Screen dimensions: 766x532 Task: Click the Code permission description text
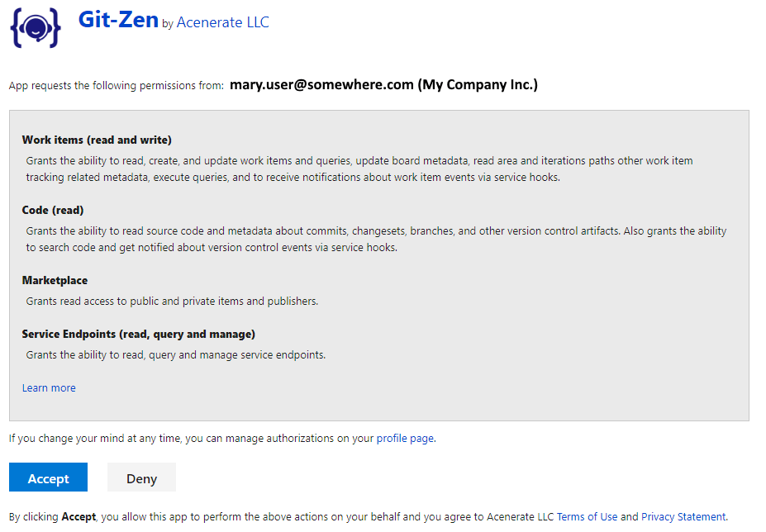[x=375, y=239]
